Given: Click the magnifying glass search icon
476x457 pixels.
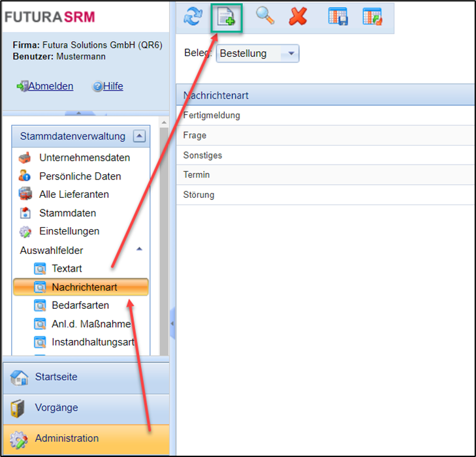Looking at the screenshot, I should pyautogui.click(x=264, y=17).
